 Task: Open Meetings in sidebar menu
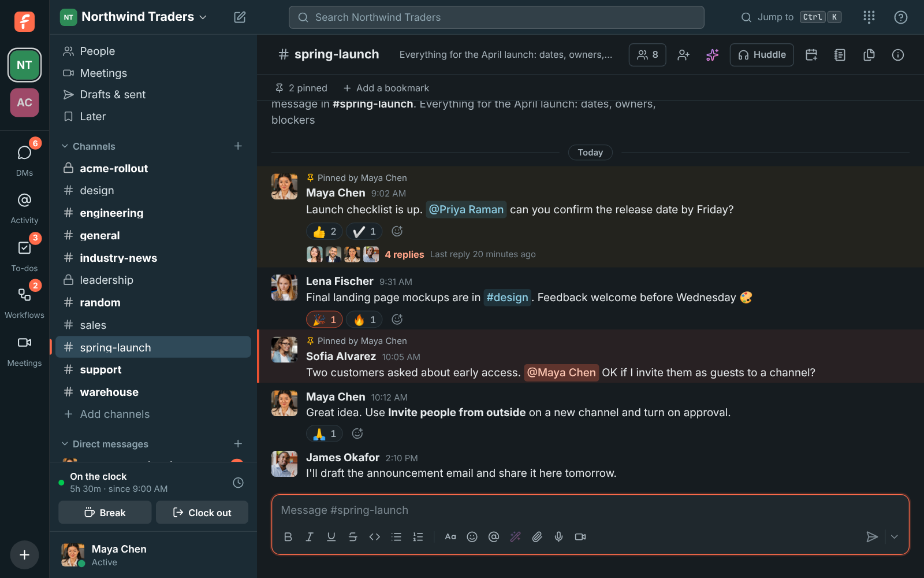pyautogui.click(x=153, y=73)
